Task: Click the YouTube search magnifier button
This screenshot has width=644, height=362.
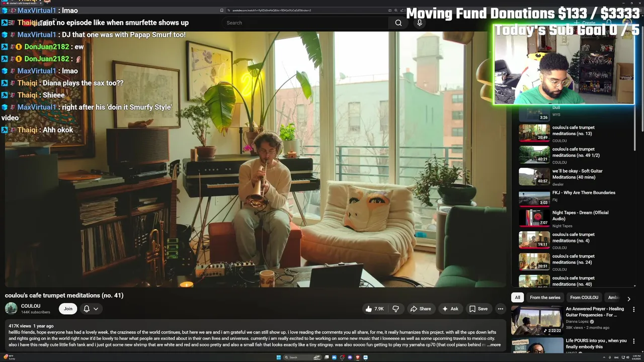Action: [398, 23]
